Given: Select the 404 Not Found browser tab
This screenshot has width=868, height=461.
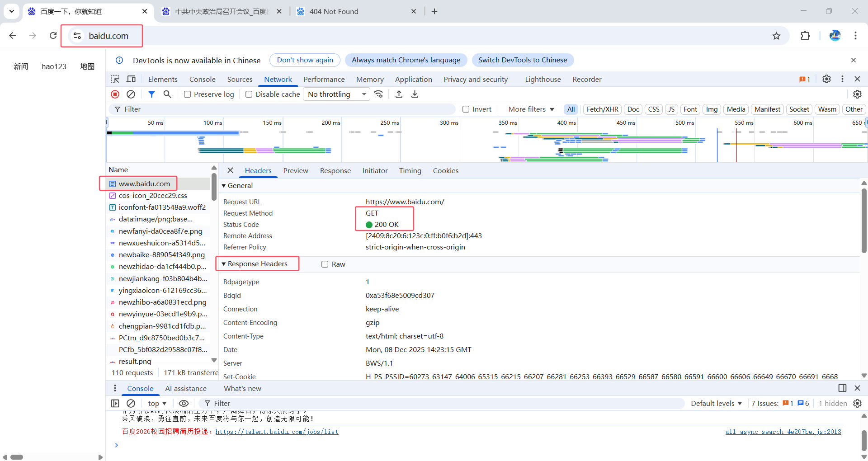Looking at the screenshot, I should pyautogui.click(x=356, y=11).
